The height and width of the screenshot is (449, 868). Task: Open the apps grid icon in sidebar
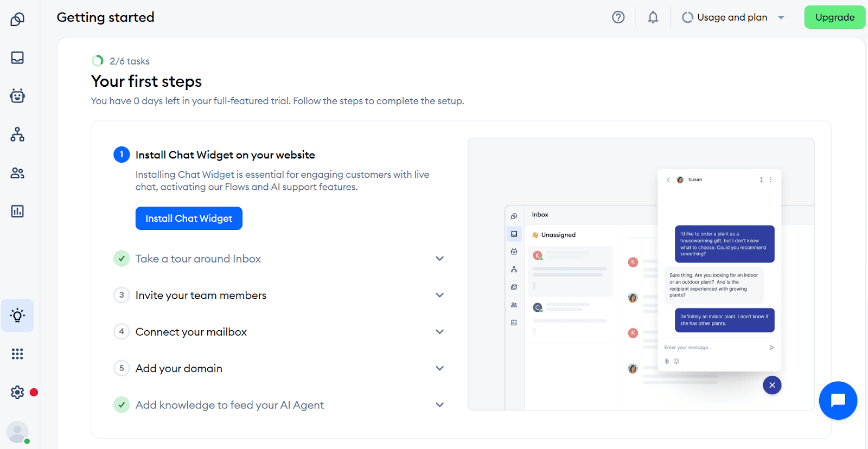(x=17, y=354)
